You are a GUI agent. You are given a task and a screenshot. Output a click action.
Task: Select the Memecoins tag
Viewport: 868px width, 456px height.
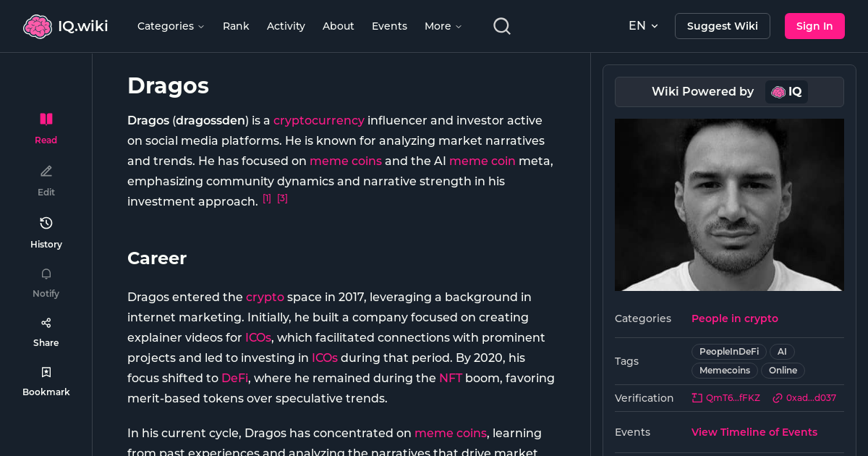[724, 370]
